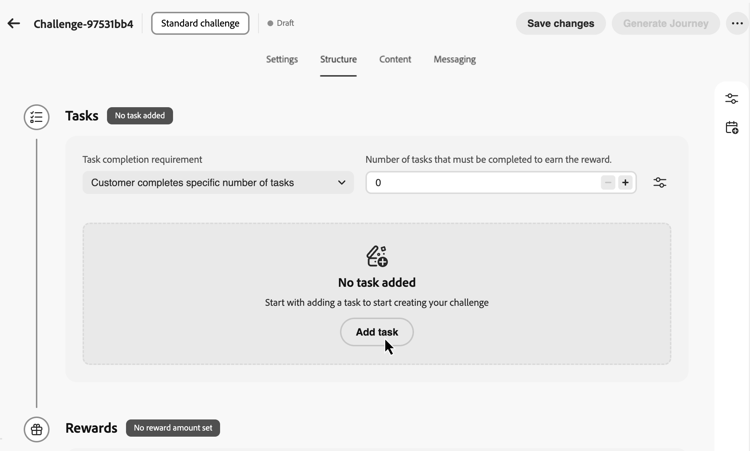This screenshot has height=451, width=750.
Task: Focus the number of tasks input field
Action: click(483, 182)
